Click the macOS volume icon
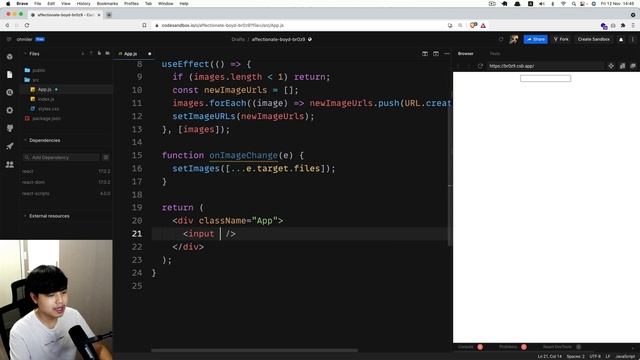This screenshot has height=360, width=640. coord(542,4)
